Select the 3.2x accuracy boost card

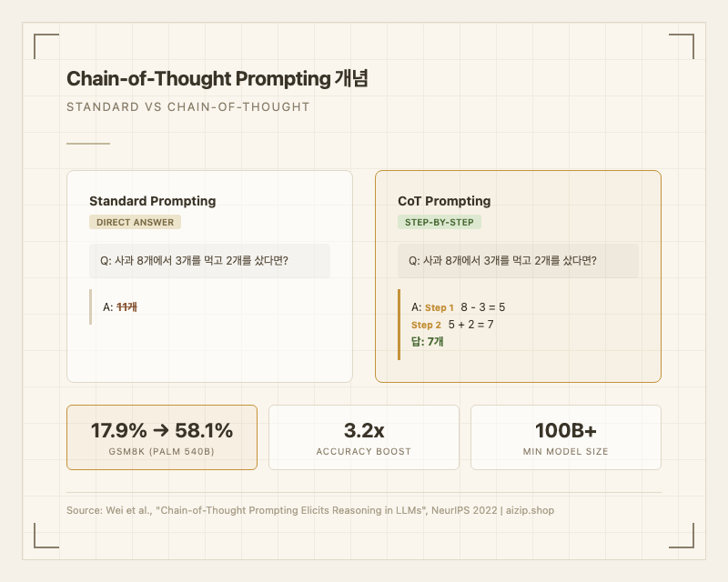pos(364,437)
